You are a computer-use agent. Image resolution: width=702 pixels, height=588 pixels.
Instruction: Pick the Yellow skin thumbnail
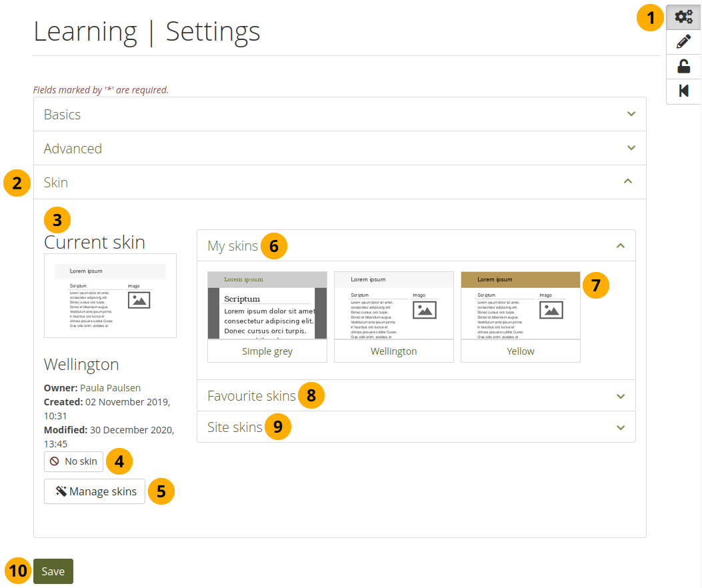[x=521, y=305]
